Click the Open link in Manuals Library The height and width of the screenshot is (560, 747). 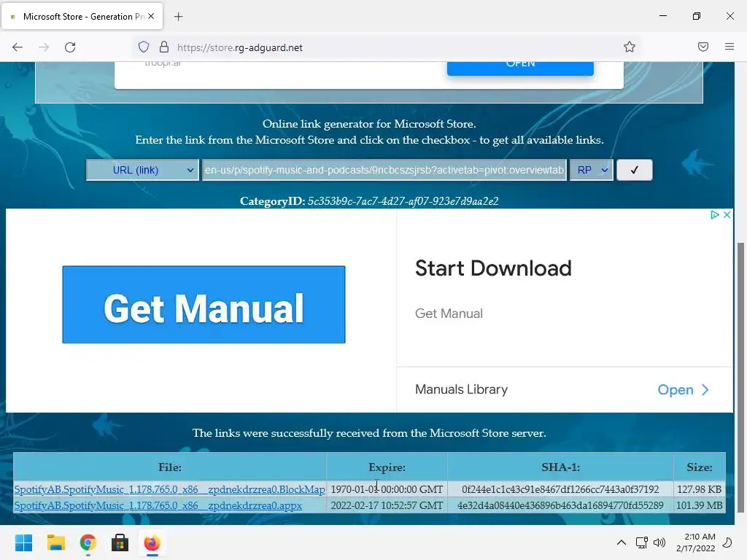click(683, 390)
